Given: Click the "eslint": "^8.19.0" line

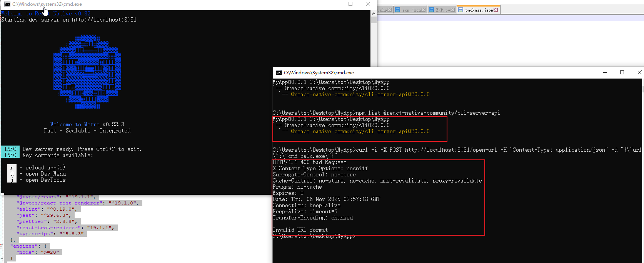Looking at the screenshot, I should click(x=47, y=209).
